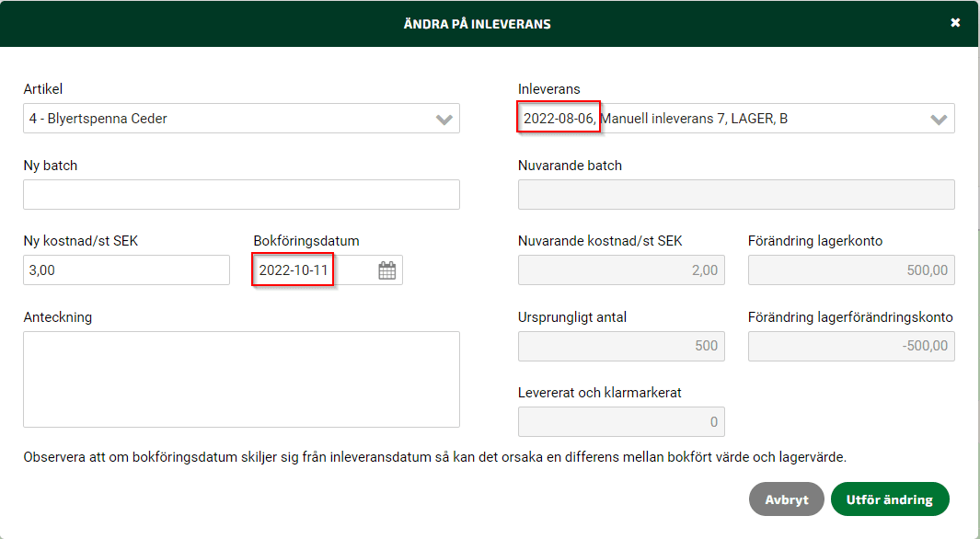Click the Ursprungligt antal label
980x539 pixels.
pos(571,317)
